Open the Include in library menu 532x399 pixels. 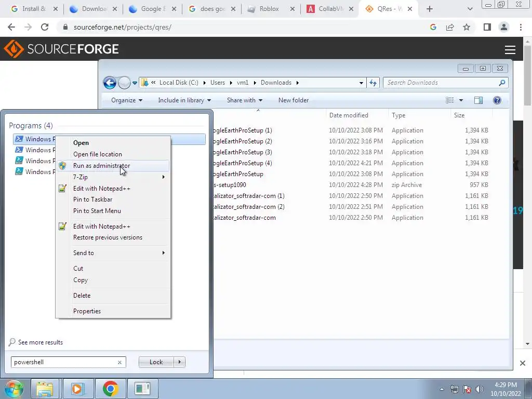(x=184, y=100)
